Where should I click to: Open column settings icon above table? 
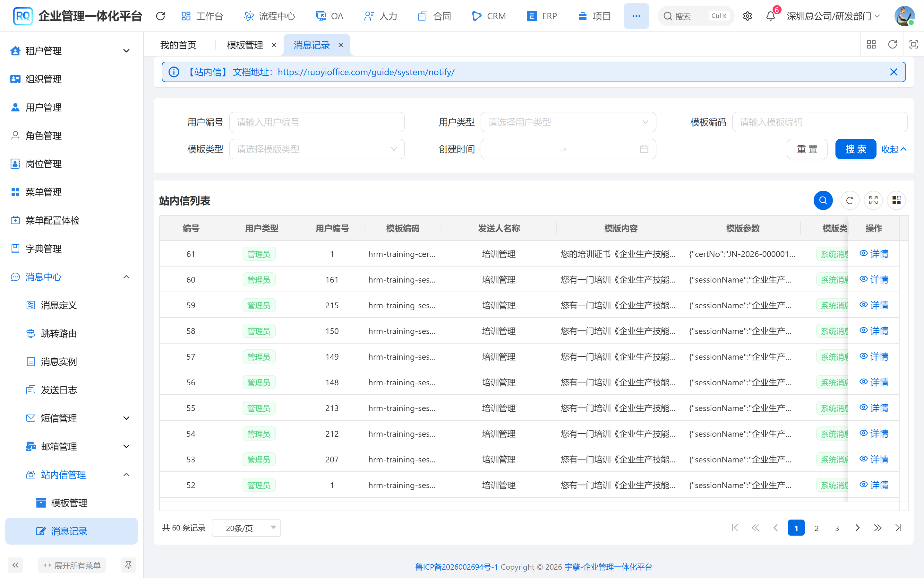pos(896,200)
